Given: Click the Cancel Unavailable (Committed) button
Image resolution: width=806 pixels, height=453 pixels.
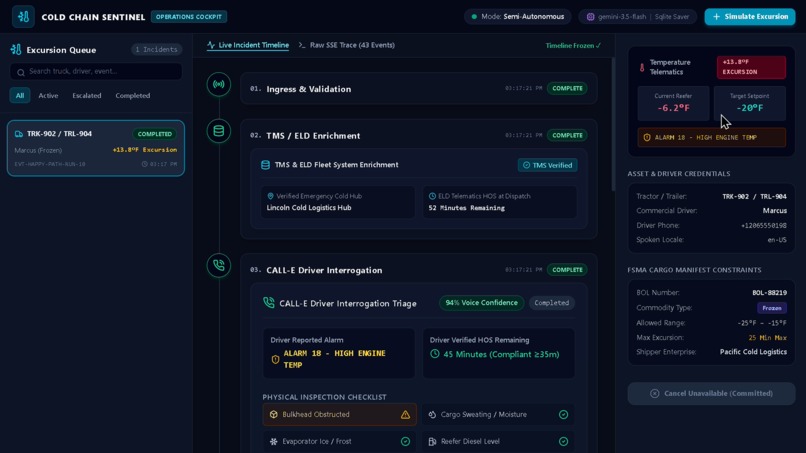Looking at the screenshot, I should (711, 393).
